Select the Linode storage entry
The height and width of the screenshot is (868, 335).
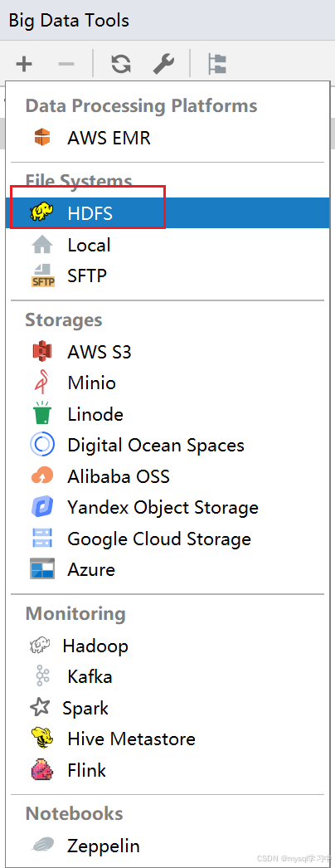(167, 414)
